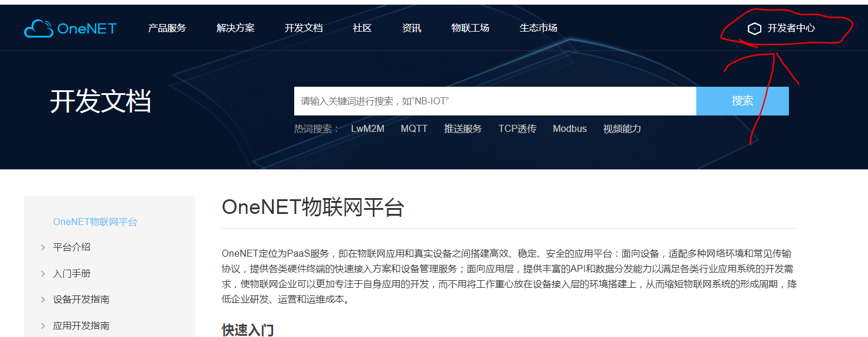This screenshot has width=868, height=337.
Task: Select OneNET物联网平台 in the sidebar
Action: (x=95, y=222)
